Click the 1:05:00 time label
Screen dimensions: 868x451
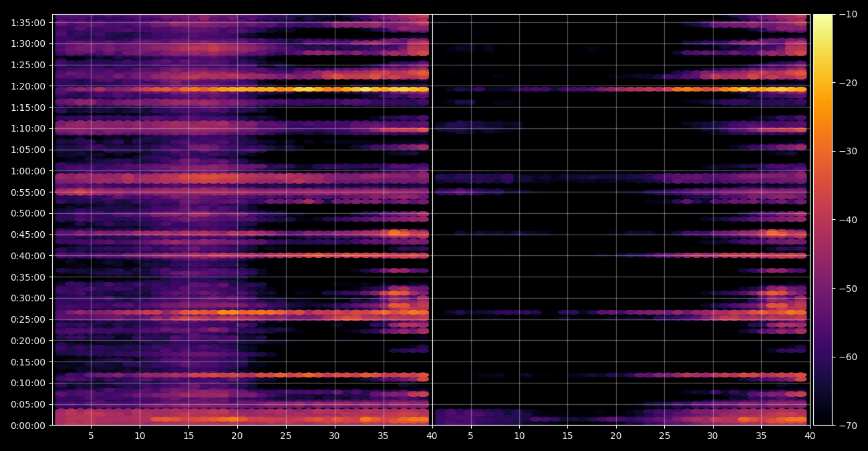28,150
